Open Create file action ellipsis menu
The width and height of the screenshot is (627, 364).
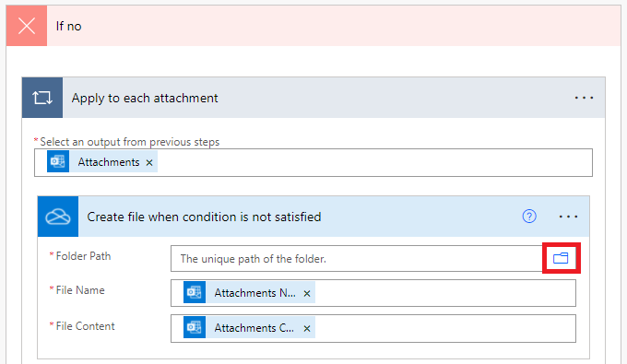pyautogui.click(x=568, y=217)
